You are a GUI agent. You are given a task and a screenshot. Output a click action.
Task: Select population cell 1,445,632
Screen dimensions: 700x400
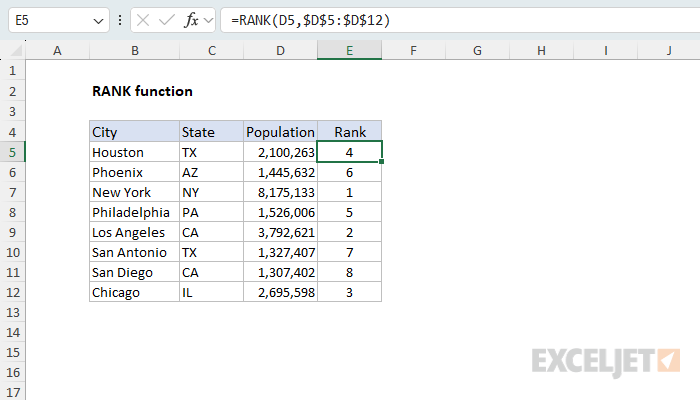click(x=280, y=172)
